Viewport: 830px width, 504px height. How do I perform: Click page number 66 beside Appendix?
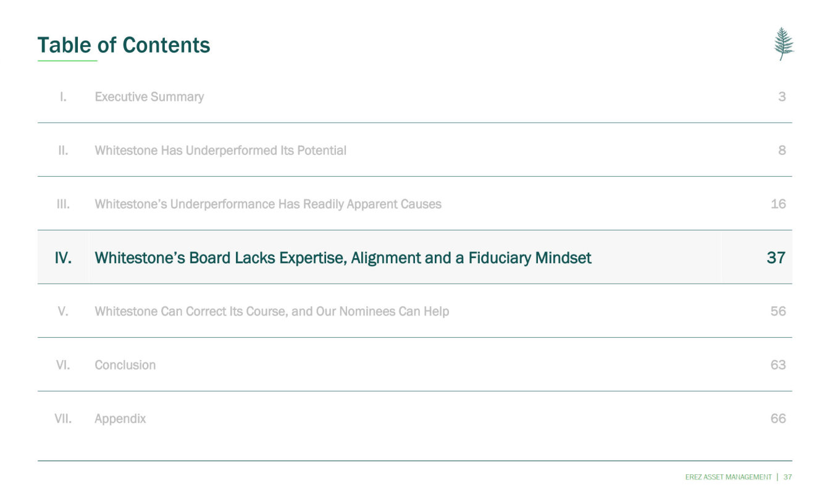(x=778, y=419)
